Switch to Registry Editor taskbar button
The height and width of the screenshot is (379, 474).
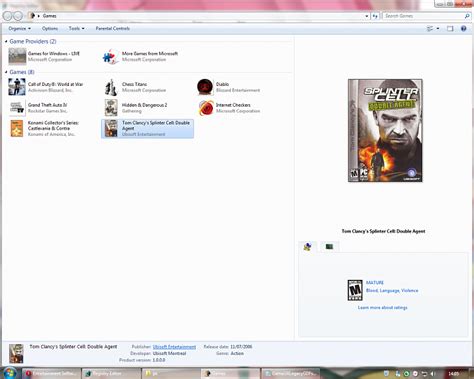pos(111,374)
